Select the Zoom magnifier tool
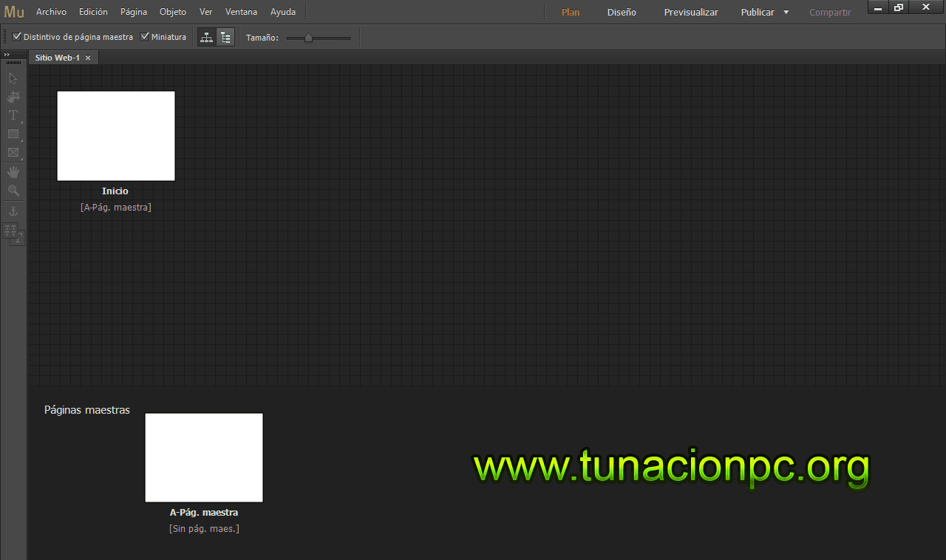Screen dimensions: 946x560 [13, 191]
